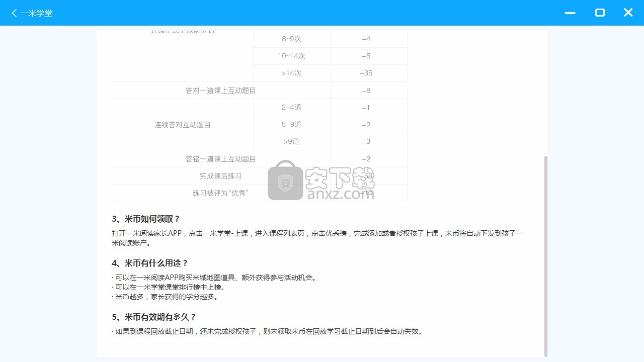
Task: Click the bullet about 课程回放截止日期
Action: (267, 331)
